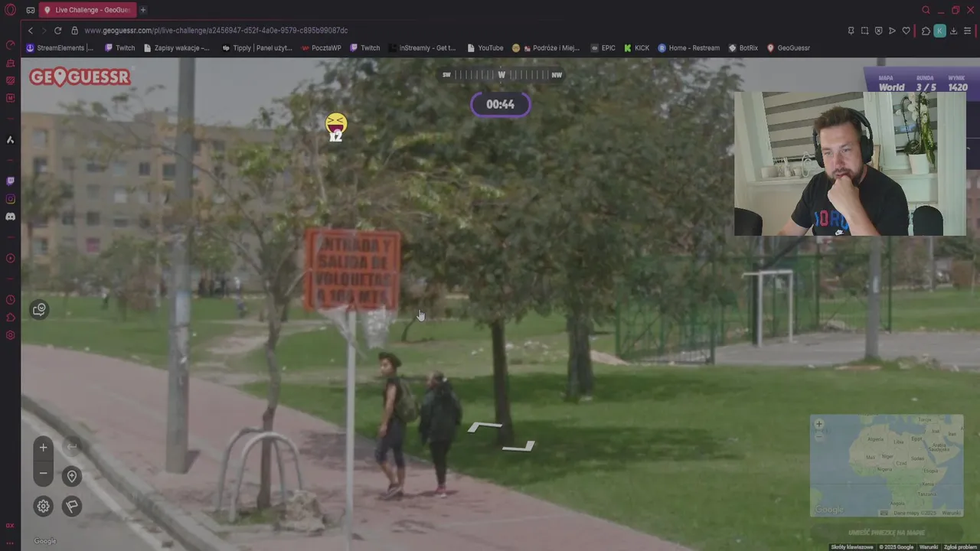Image resolution: width=980 pixels, height=551 pixels.
Task: Open extensions cube icon
Action: coord(926,31)
